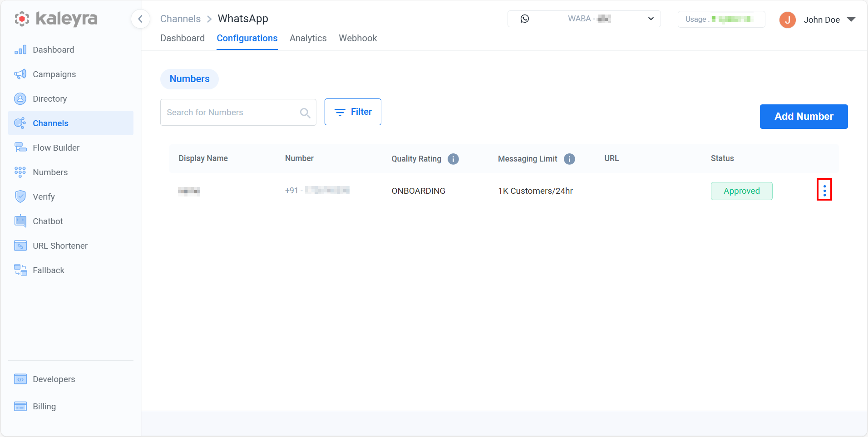Open Billing section
This screenshot has height=437, width=868.
pyautogui.click(x=71, y=407)
